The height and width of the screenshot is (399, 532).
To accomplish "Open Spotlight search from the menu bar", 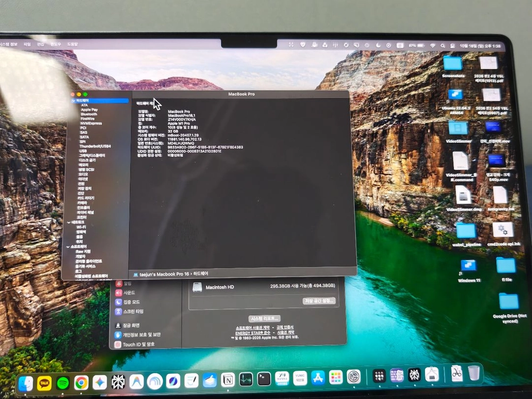I will click(443, 45).
